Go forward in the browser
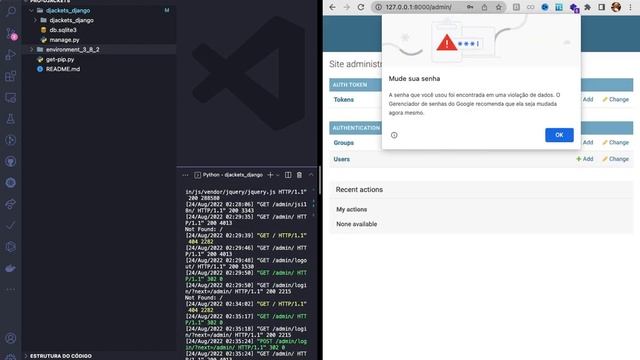 click(x=347, y=7)
